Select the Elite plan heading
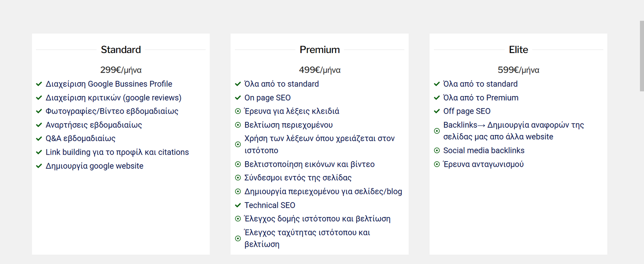644x264 pixels. (x=518, y=50)
